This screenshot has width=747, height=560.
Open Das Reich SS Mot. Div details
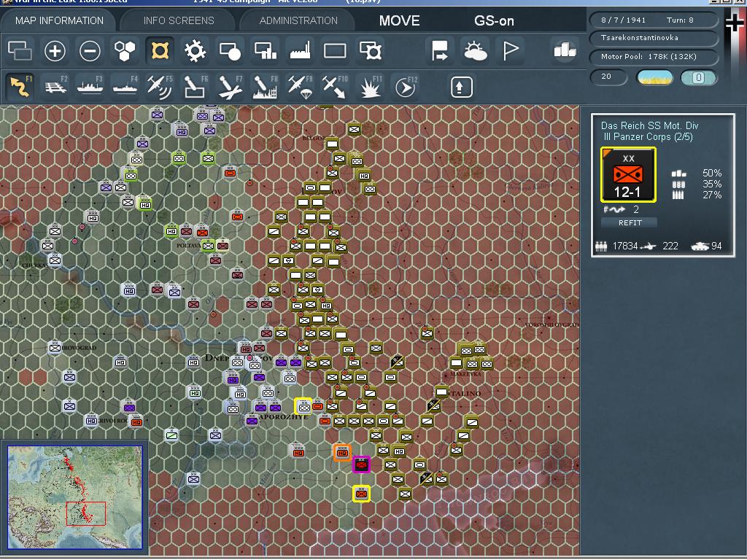pyautogui.click(x=649, y=125)
